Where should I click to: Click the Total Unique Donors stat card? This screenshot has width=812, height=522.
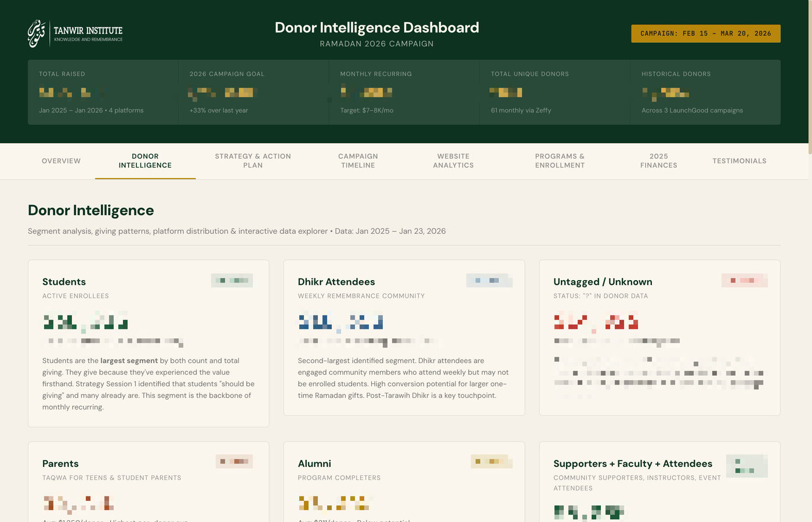point(555,92)
